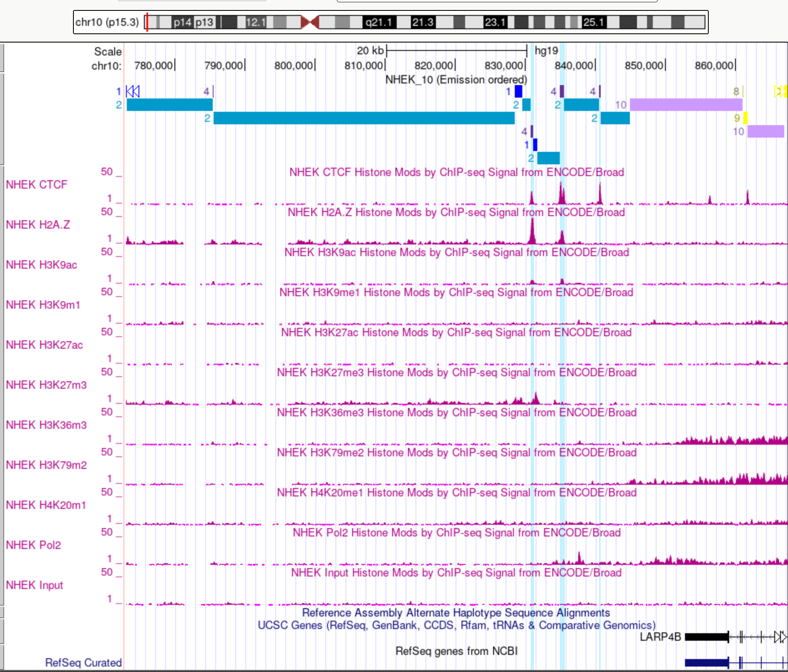788x672 pixels.
Task: Click the RefSeq genes from NCBI title
Action: (456, 651)
